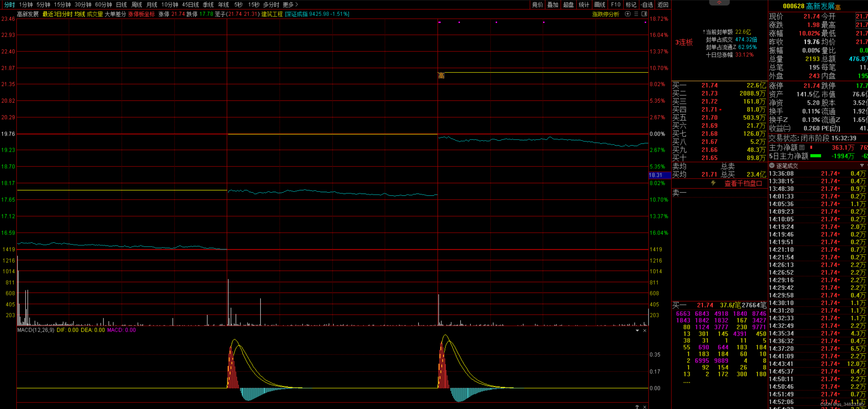Click the 主力净额 detail icon
Screen dimensions: 868x409
(802, 147)
